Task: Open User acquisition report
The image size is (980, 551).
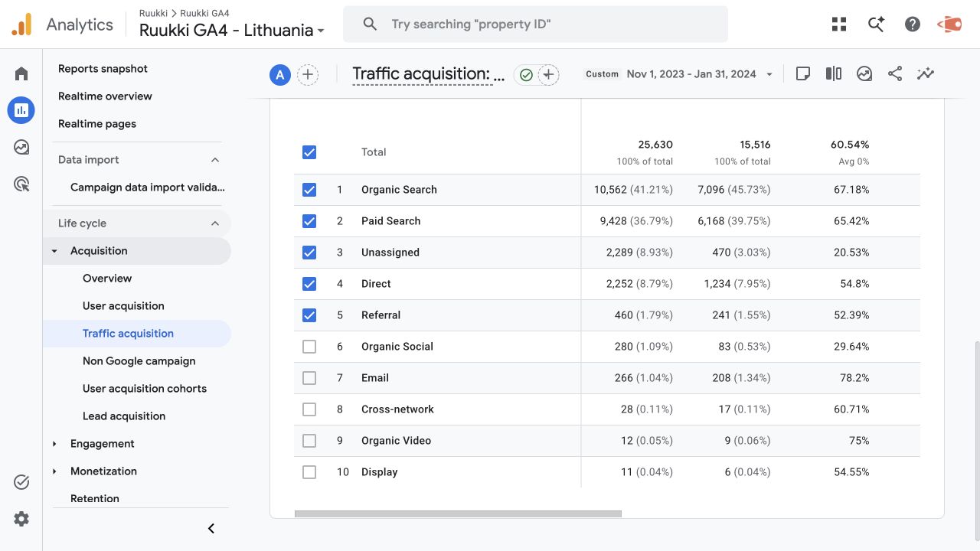Action: tap(123, 306)
